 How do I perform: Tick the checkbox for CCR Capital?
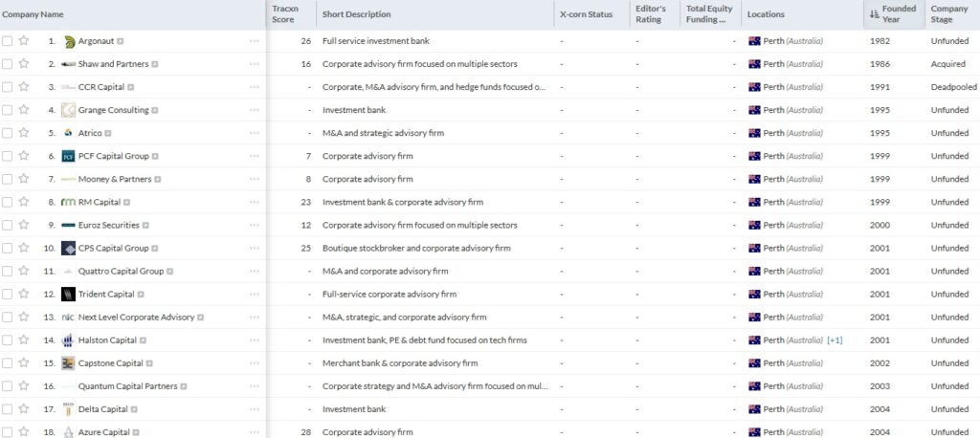pos(8,87)
